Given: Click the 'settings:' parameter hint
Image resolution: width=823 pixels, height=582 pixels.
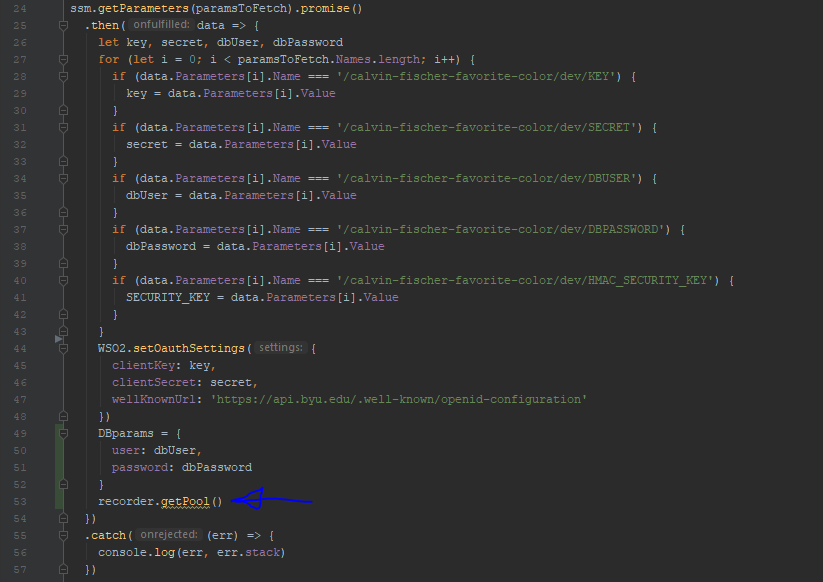Looking at the screenshot, I should (x=281, y=347).
